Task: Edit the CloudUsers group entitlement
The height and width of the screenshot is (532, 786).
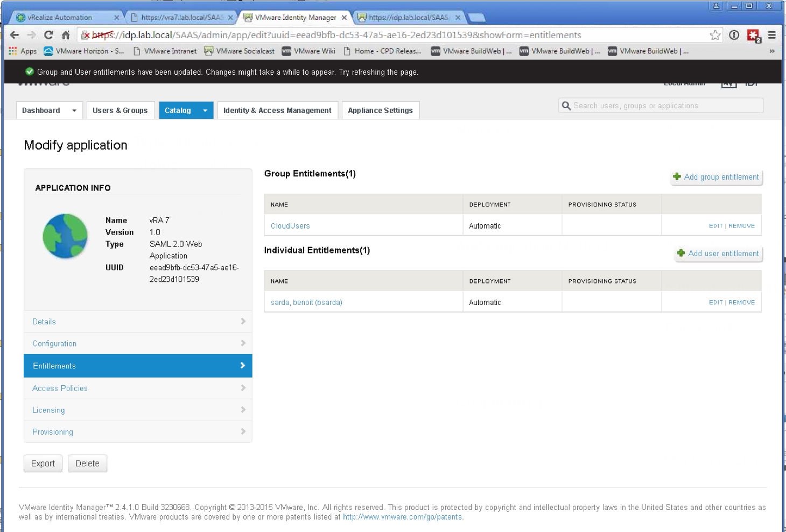Action: [715, 226]
